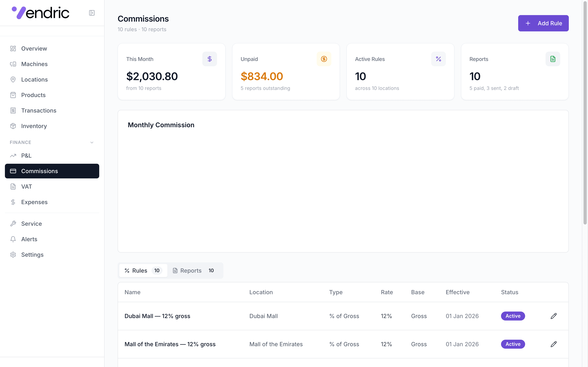This screenshot has width=588, height=367.
Task: Click the edit pencil for Dubai Mall rule
Action: 553,316
